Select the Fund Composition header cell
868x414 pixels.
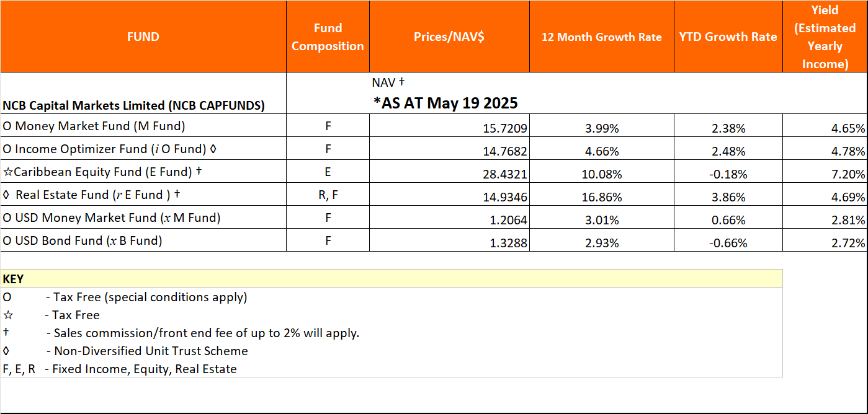[x=328, y=37]
